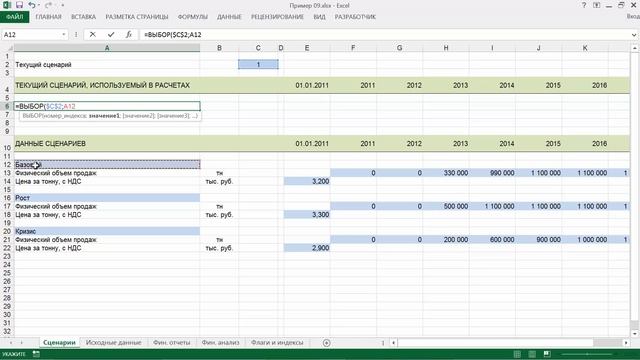Click the ВЫБОР function name in tooltip
The image size is (640, 360).
pos(31,116)
